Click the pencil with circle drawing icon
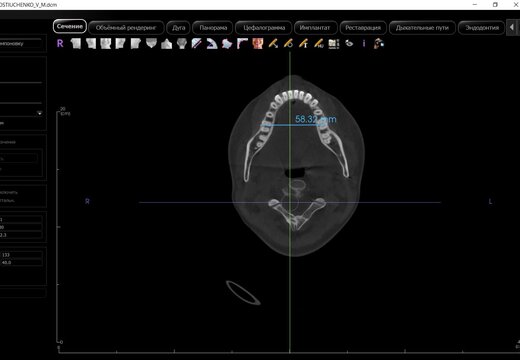520x360 pixels. pos(288,44)
